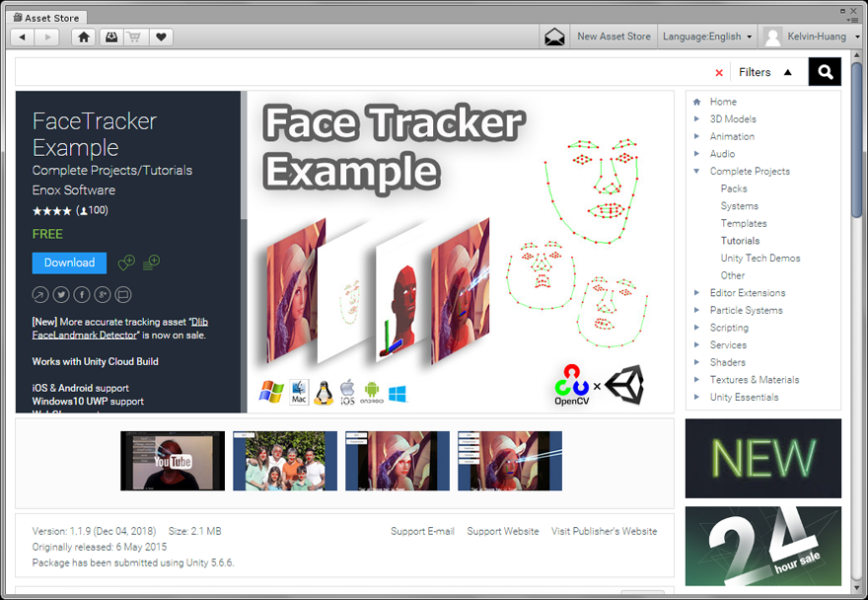
Task: Open Asset Store home via house icon
Action: click(84, 37)
